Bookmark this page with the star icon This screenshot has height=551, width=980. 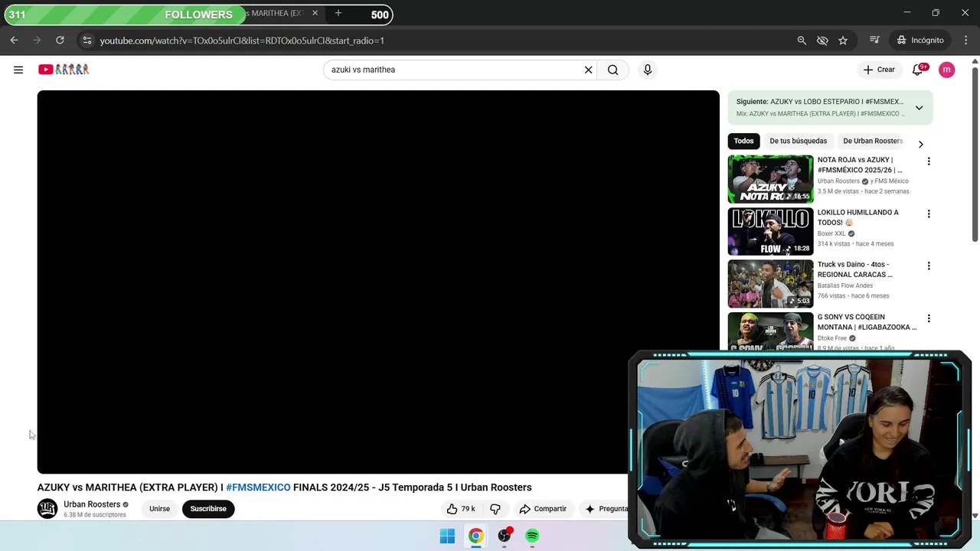tap(843, 40)
